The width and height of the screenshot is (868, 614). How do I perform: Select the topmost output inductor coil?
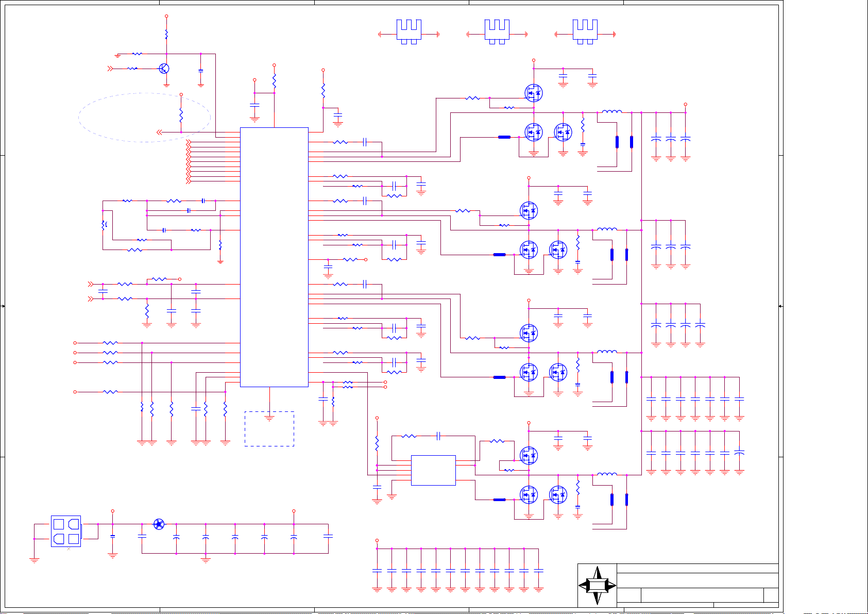click(x=612, y=111)
